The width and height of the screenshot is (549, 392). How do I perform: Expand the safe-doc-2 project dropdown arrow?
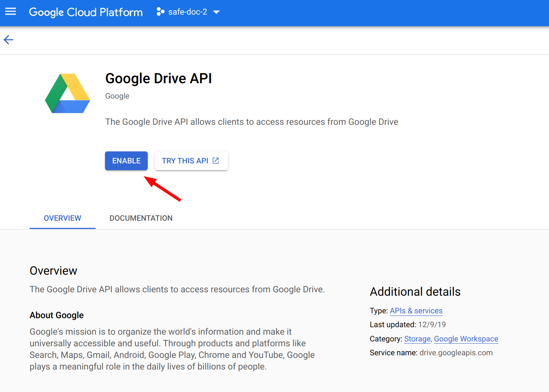(216, 12)
